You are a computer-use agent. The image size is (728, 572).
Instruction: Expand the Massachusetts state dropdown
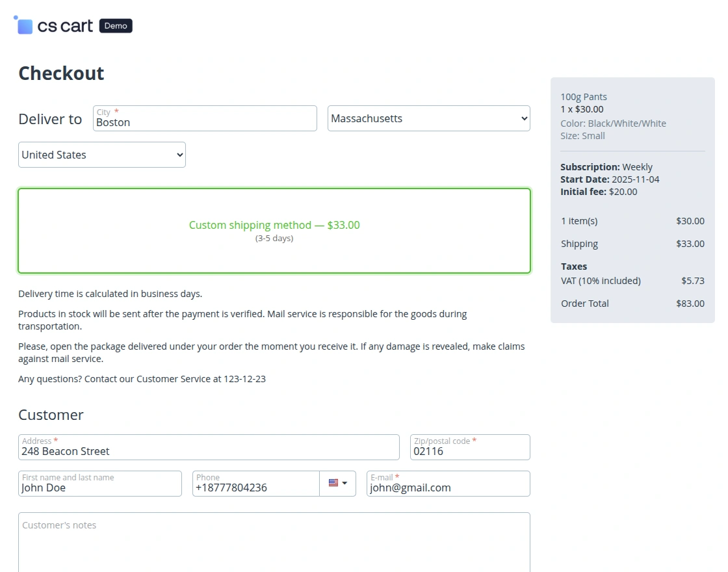428,118
